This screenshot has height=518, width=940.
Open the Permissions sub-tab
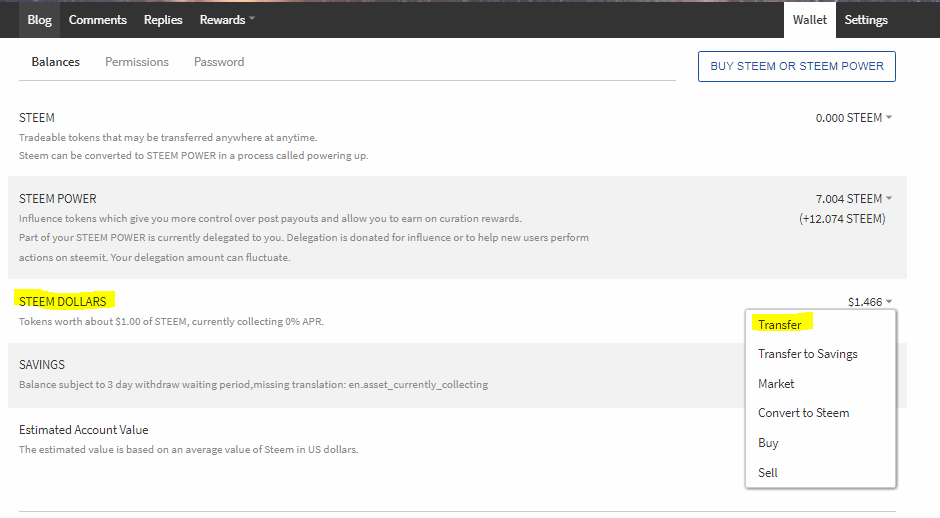137,62
